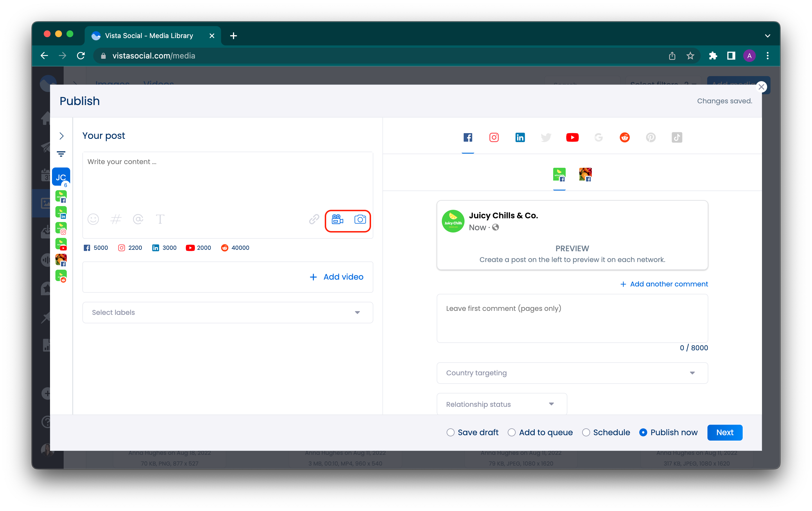The height and width of the screenshot is (511, 812).
Task: Switch preview to the LinkedIn network
Action: (x=520, y=137)
